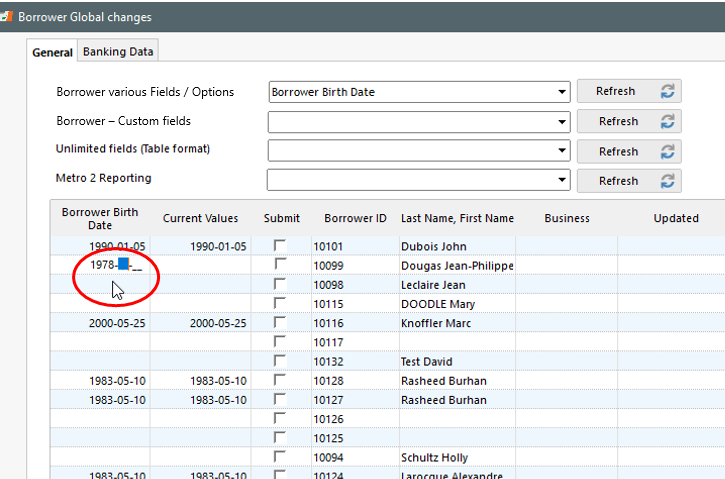Select the General tab

(x=52, y=52)
